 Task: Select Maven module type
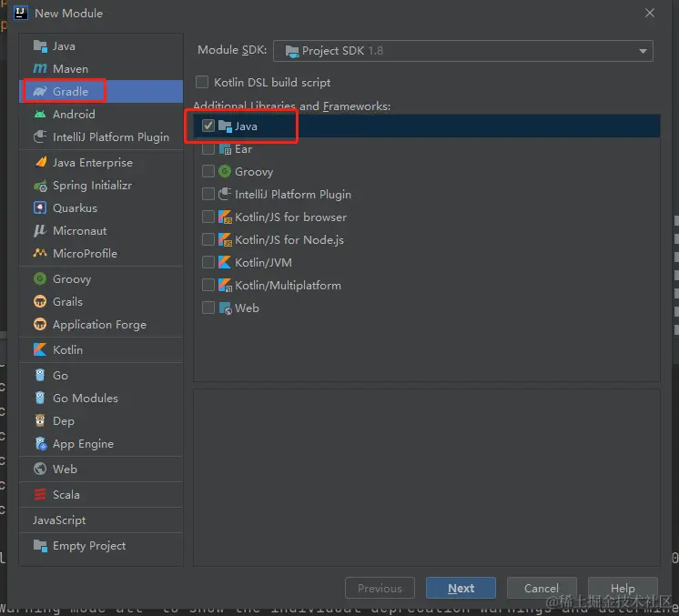point(101,68)
